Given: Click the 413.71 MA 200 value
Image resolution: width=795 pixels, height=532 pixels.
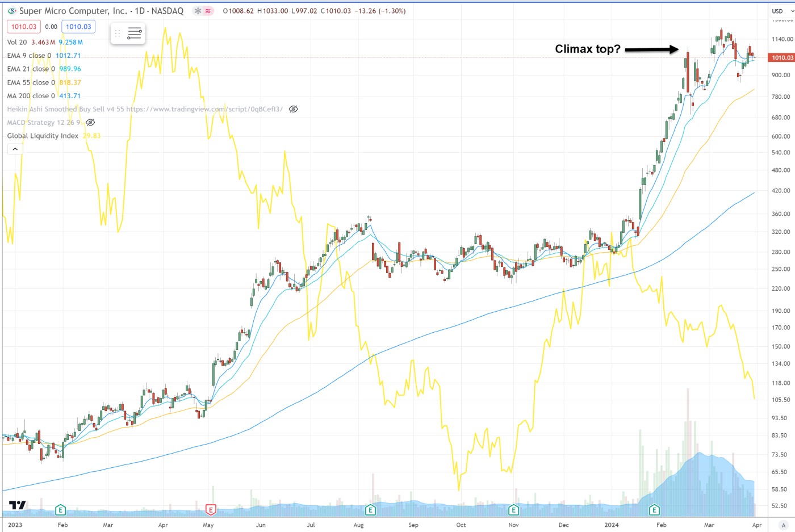Looking at the screenshot, I should click(70, 96).
